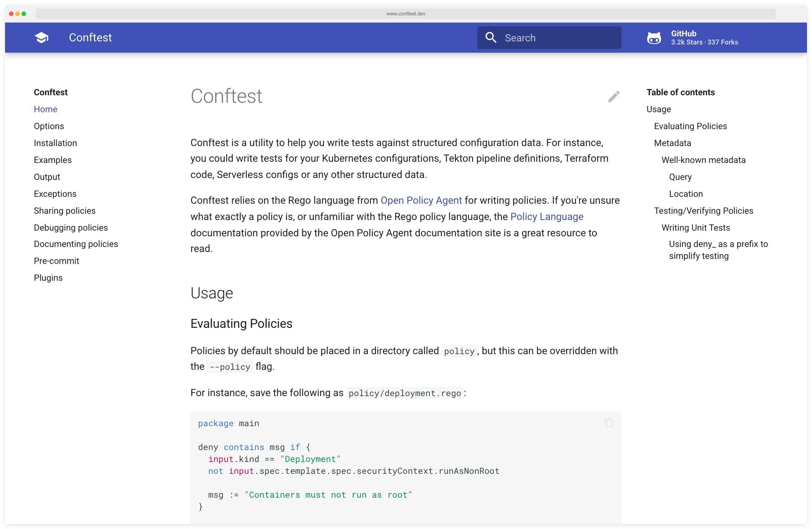Click the edit-page pencil icon

tap(613, 97)
